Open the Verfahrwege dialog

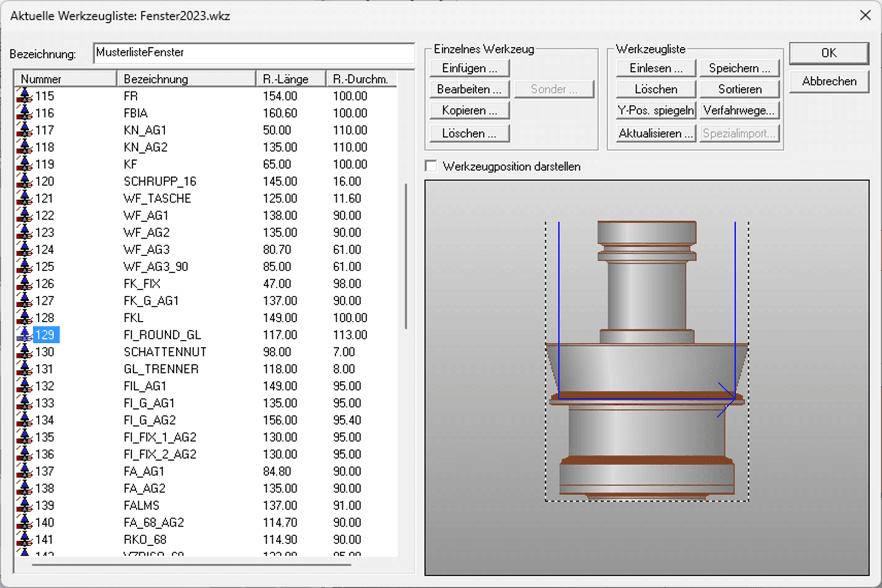coord(739,110)
